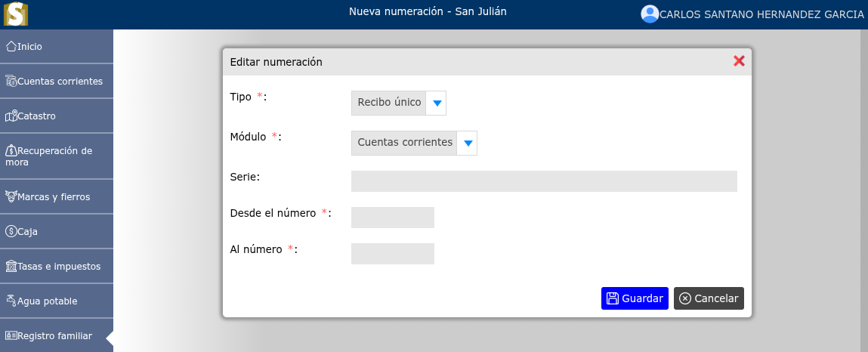Open Marcas y fierros menu item
The height and width of the screenshot is (352, 868).
(x=57, y=196)
